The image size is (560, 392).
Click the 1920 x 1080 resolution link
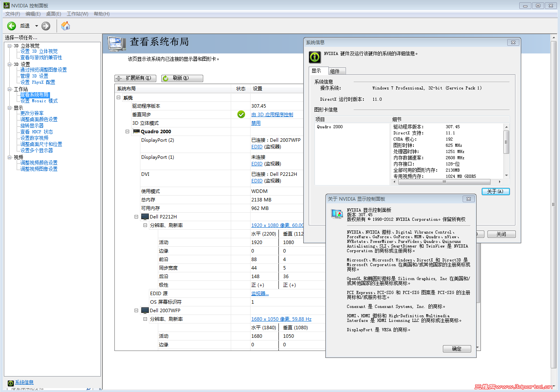coord(277,225)
